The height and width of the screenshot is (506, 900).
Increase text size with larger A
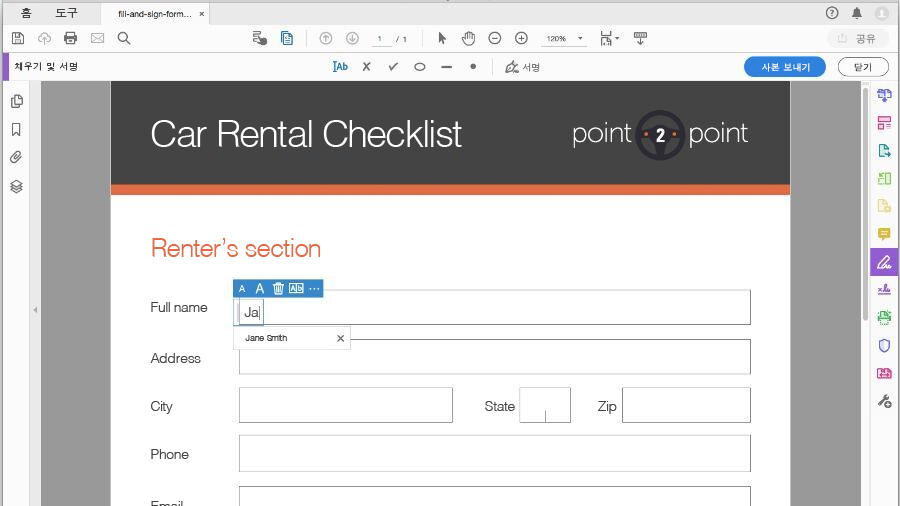point(260,288)
